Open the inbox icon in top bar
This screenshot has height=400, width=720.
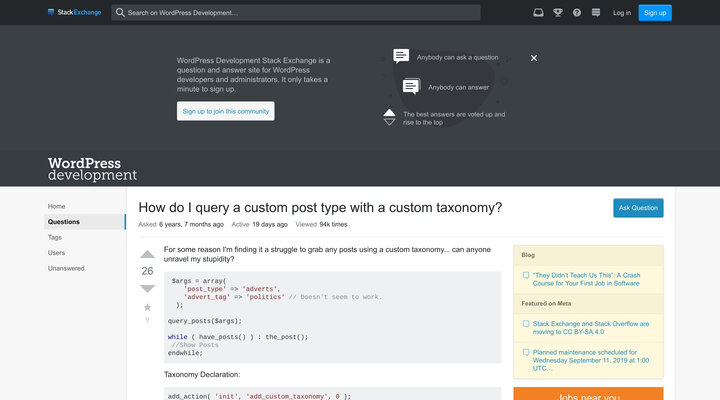538,12
